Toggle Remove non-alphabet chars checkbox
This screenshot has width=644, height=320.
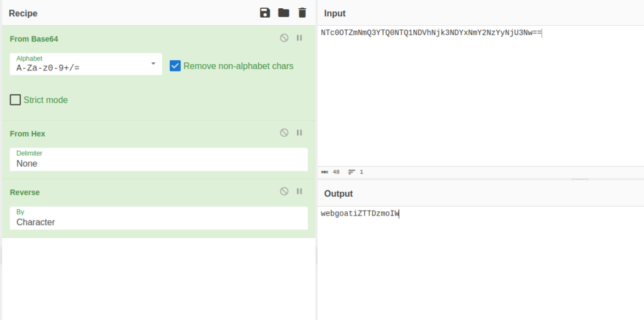point(175,66)
